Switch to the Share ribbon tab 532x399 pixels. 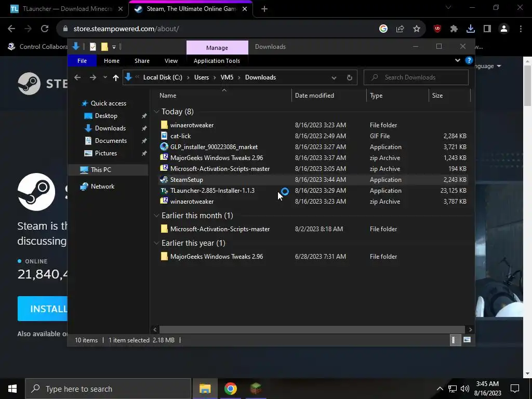pos(142,61)
